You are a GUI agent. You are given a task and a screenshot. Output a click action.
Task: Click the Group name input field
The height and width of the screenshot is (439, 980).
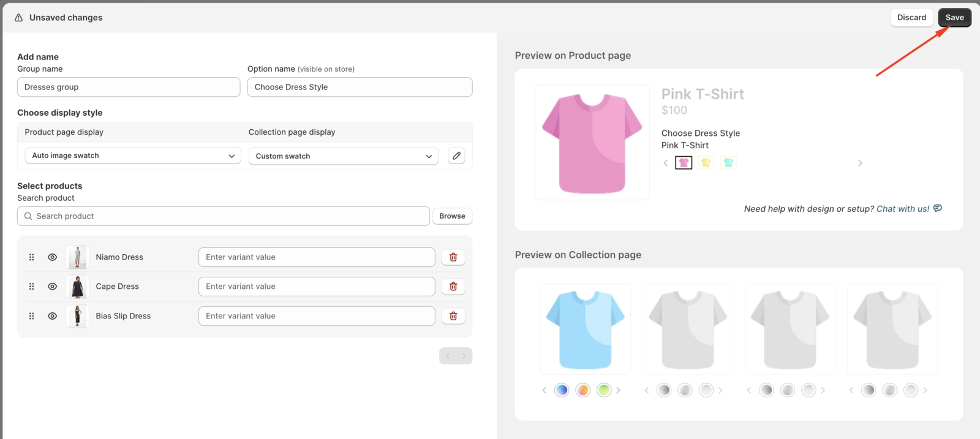[129, 87]
